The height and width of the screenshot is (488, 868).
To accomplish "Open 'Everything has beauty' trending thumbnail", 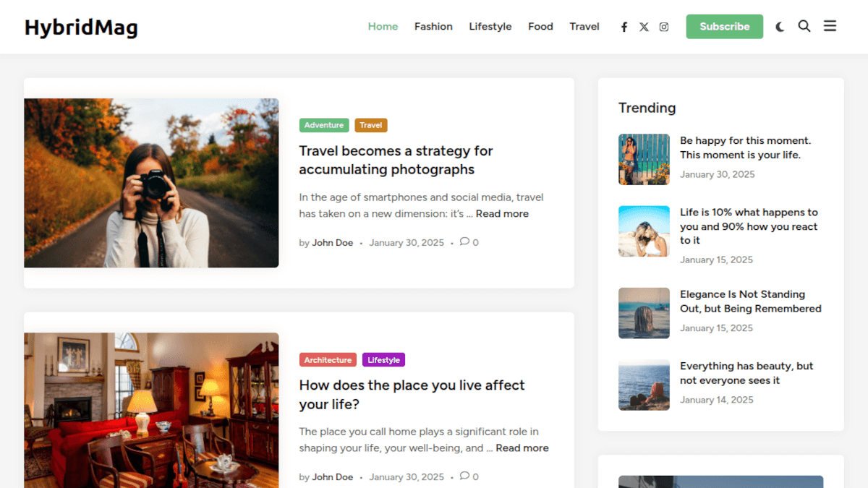I will pos(644,385).
